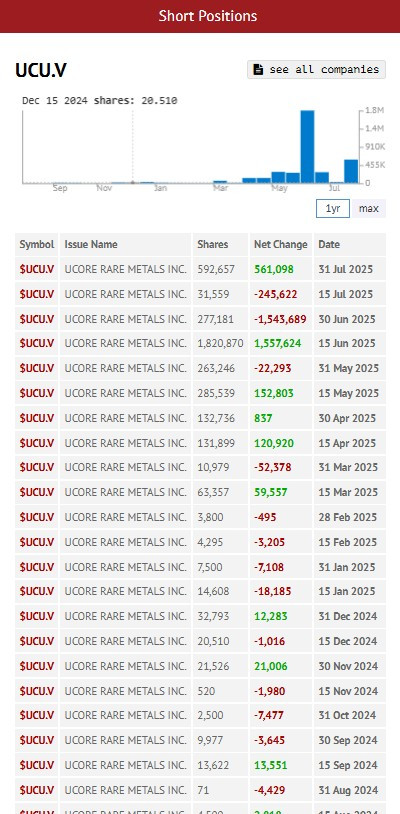
Task: Click the Dec 15 marker dot on chart
Action: 133,182
